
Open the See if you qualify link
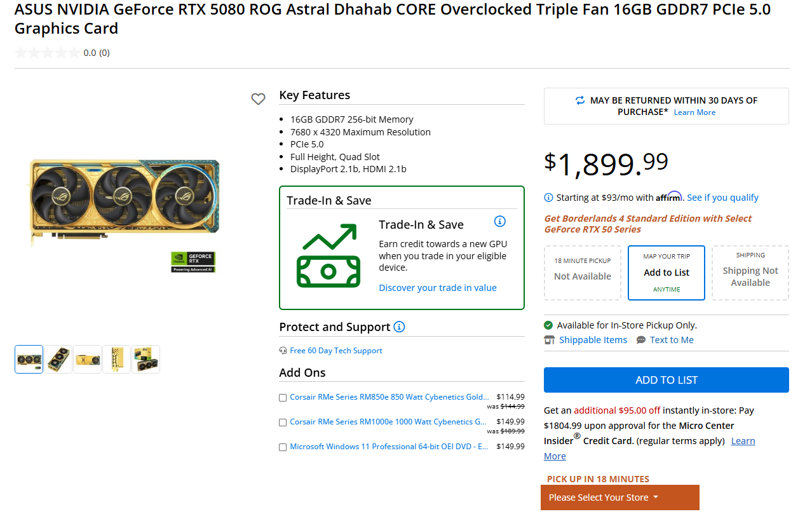tap(722, 197)
